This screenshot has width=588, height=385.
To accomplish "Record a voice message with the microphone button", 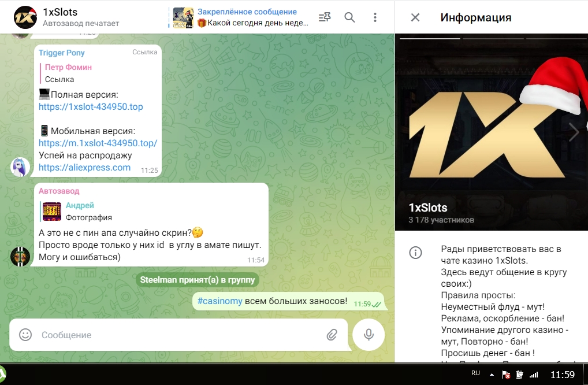I will pos(369,335).
